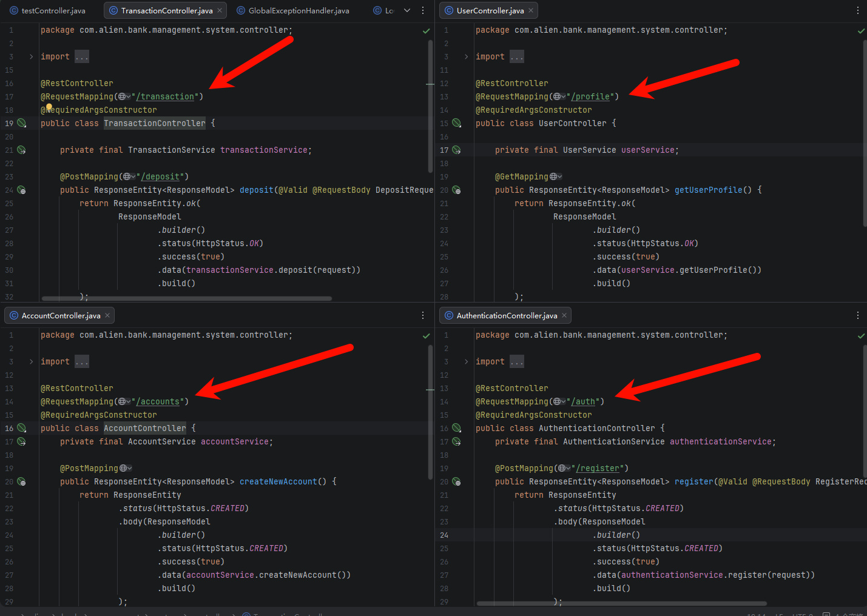
Task: Click endpoint gutter icon beside getUserProfile method
Action: pos(457,190)
